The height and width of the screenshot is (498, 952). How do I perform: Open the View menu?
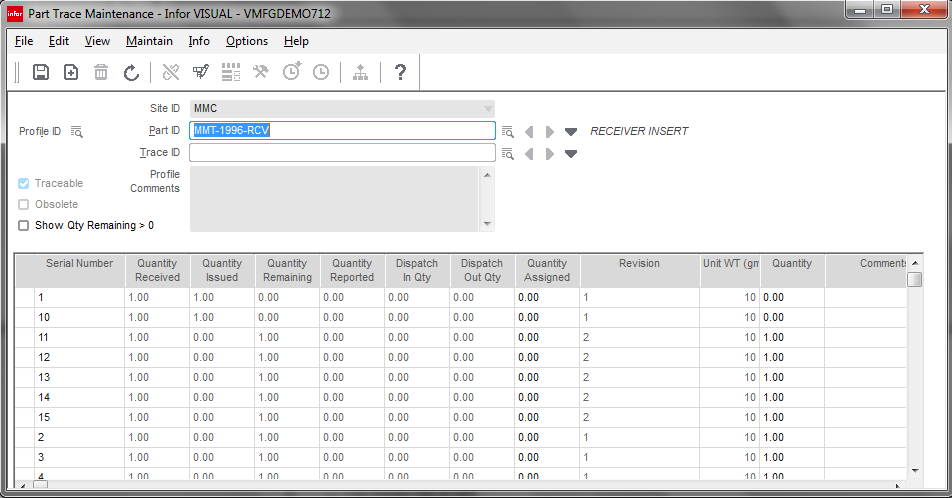tap(97, 41)
